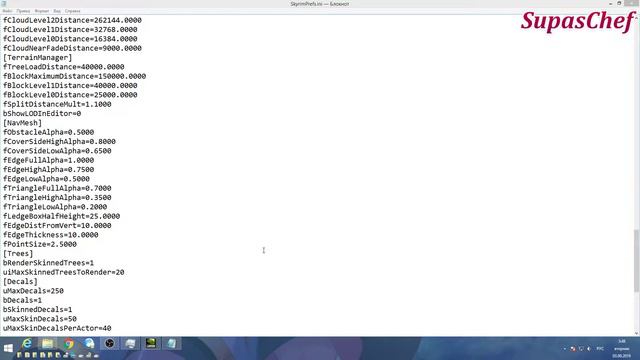Viewport: 640px width, 360px height.
Task: Open the Файл (File) menu
Action: (7, 11)
